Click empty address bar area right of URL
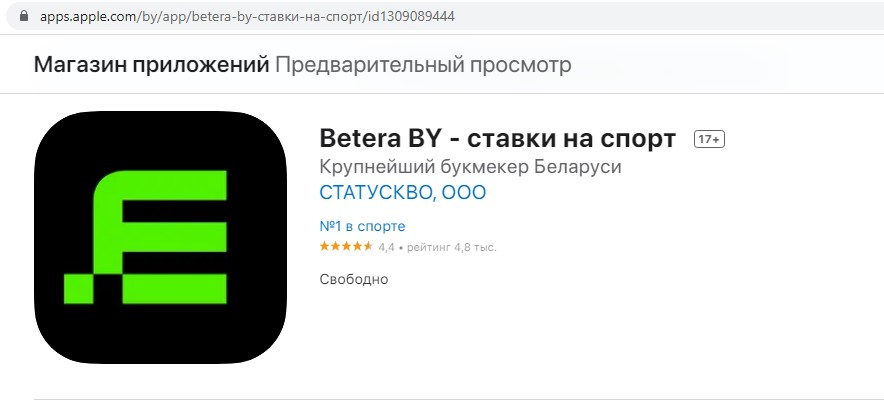 665,17
